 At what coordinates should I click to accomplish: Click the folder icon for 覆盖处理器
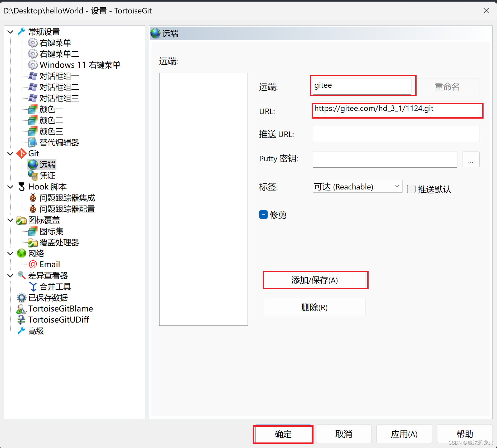point(33,242)
